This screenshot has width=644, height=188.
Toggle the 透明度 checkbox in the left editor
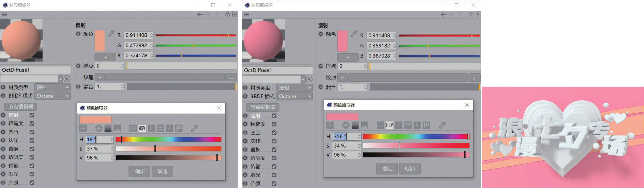pyautogui.click(x=32, y=157)
